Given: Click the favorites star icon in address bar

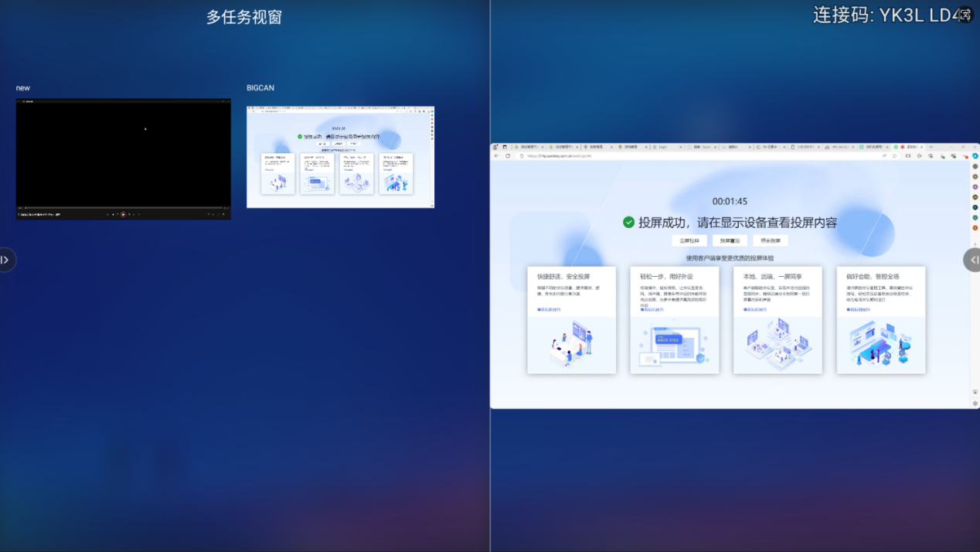Looking at the screenshot, I should [x=895, y=155].
